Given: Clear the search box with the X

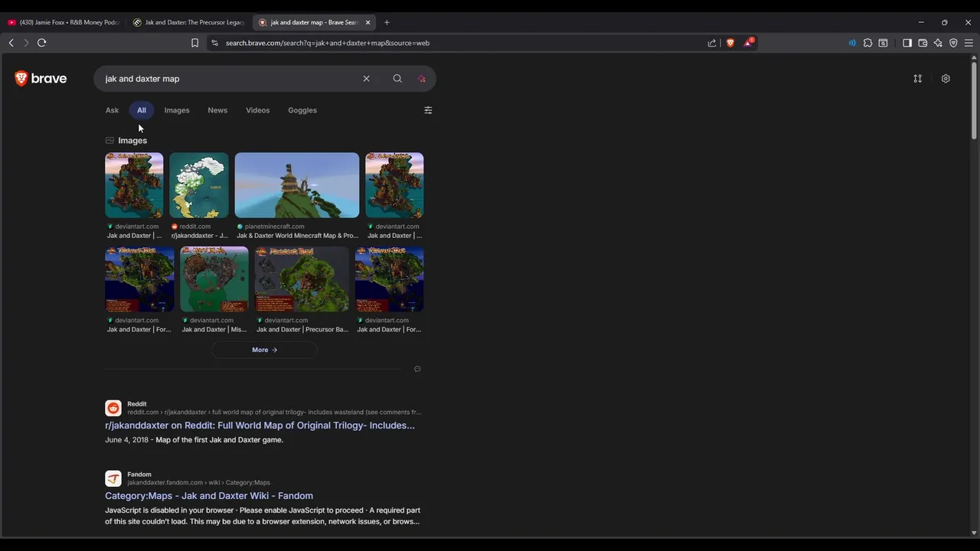Looking at the screenshot, I should pyautogui.click(x=366, y=79).
